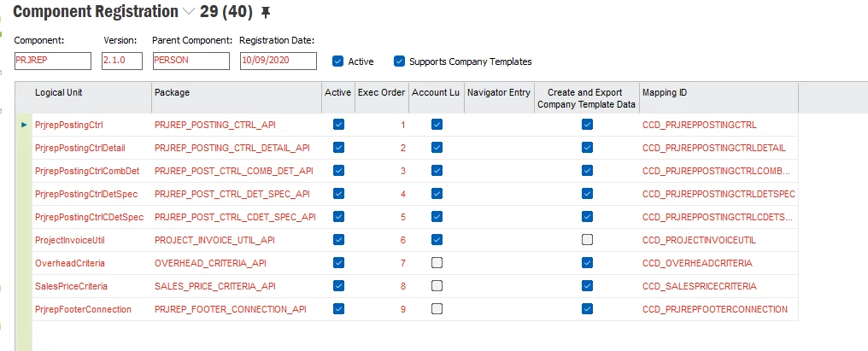
Task: Click the Package column header
Action: (173, 92)
